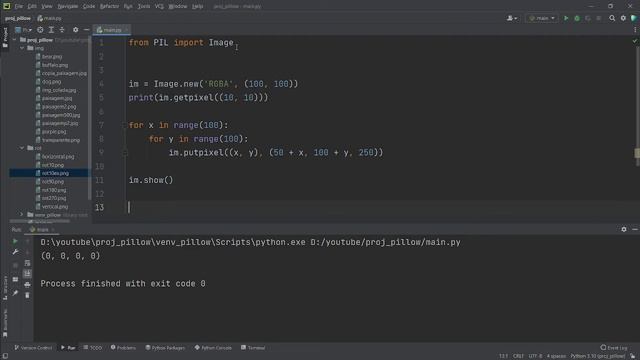Click Select Opened File target icon
Screen dimensions: 640x360
(40, 30)
